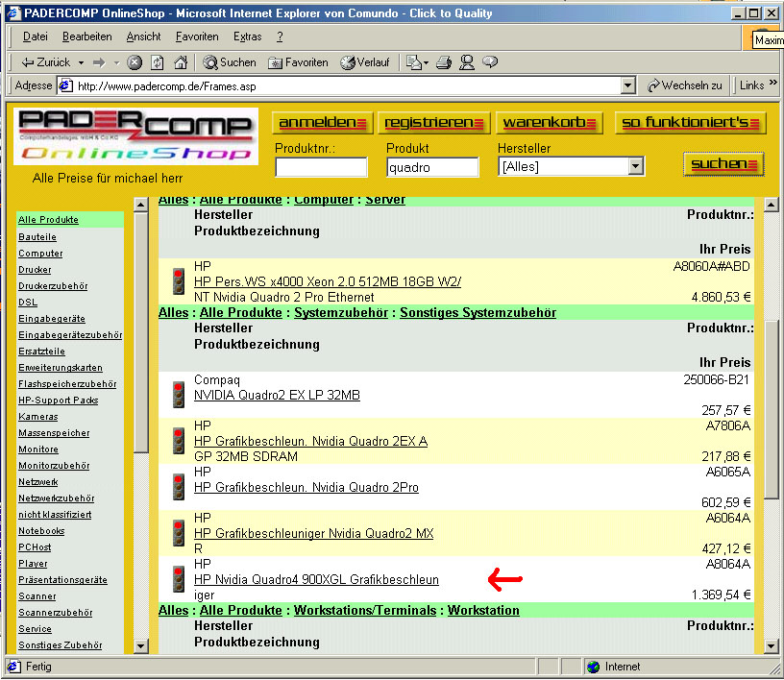Click results frame scroll up arrow

point(772,205)
